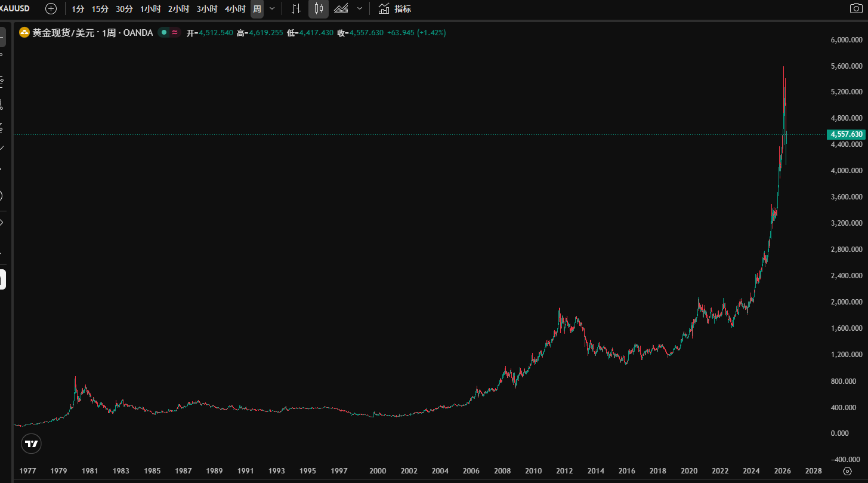The width and height of the screenshot is (868, 483).
Task: Click the XAUUSD symbol search button
Action: pos(15,9)
